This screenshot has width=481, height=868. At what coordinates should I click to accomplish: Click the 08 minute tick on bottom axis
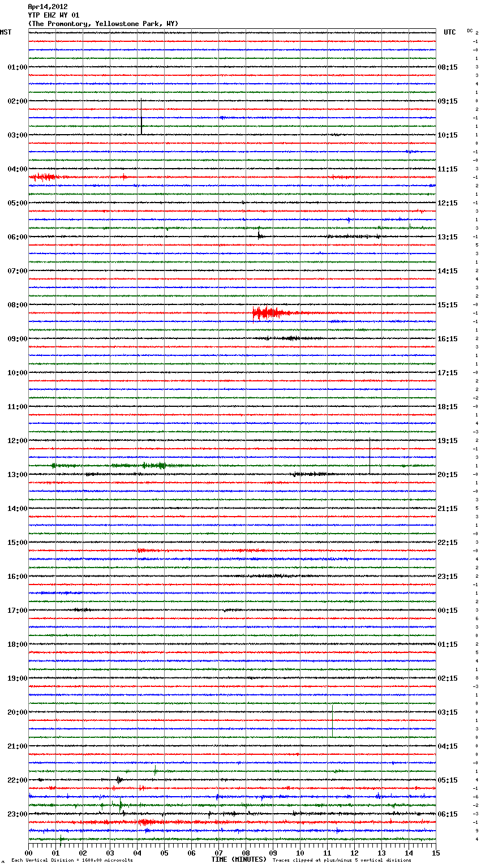coord(246,853)
